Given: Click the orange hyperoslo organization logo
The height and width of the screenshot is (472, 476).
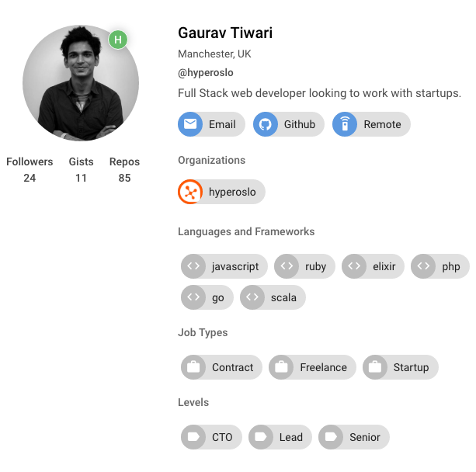Looking at the screenshot, I should [190, 192].
